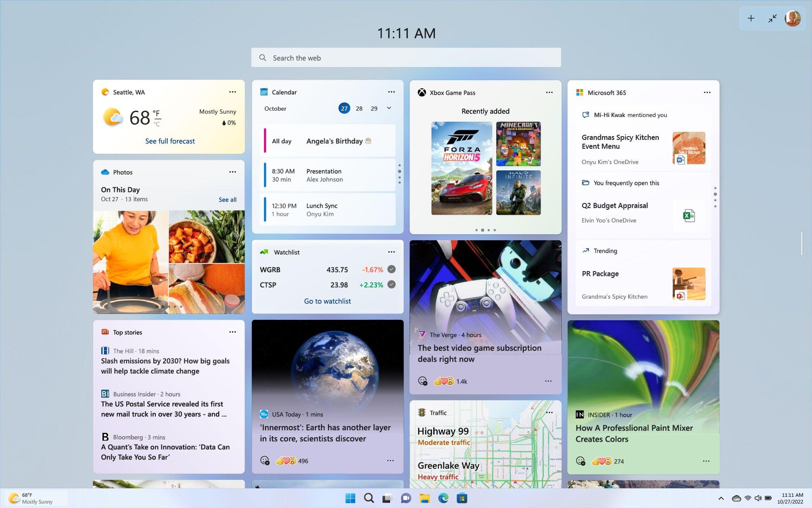Screen dimensions: 812x508
Task: Open Chat from the taskbar
Action: pyautogui.click(x=406, y=498)
